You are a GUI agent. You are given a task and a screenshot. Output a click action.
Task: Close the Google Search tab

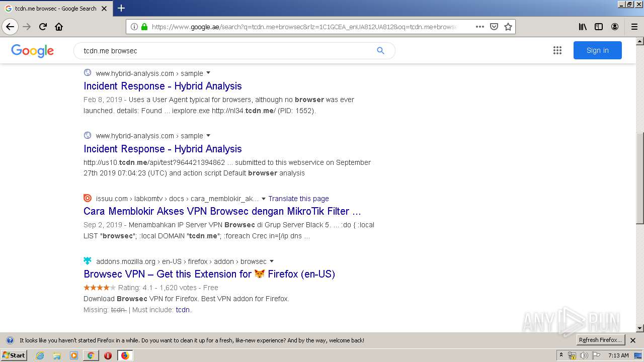[104, 9]
